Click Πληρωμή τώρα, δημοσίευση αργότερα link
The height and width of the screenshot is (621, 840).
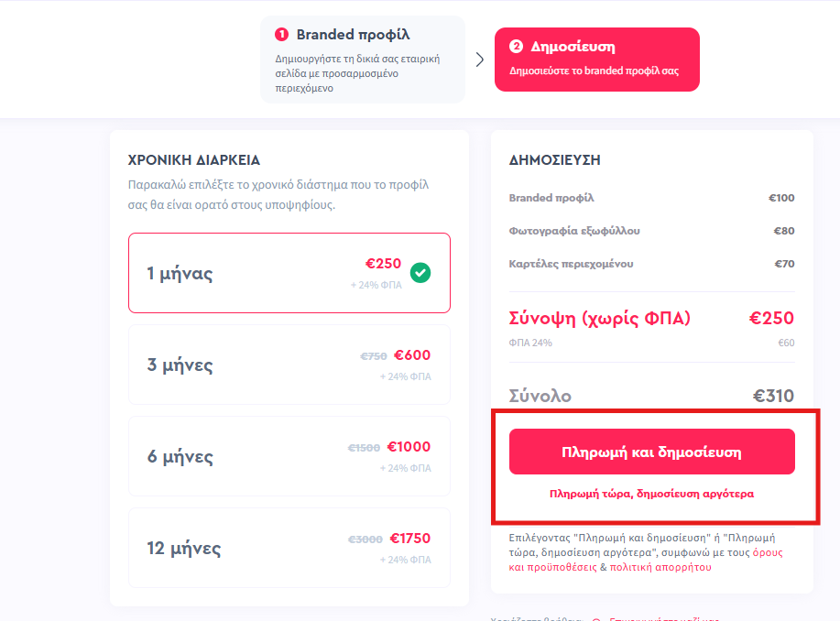[651, 494]
